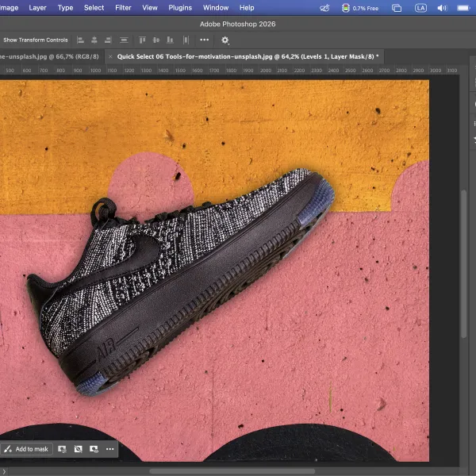This screenshot has height=476, width=476.
Task: Click mask link icon in contextual task bar
Action: [94, 449]
